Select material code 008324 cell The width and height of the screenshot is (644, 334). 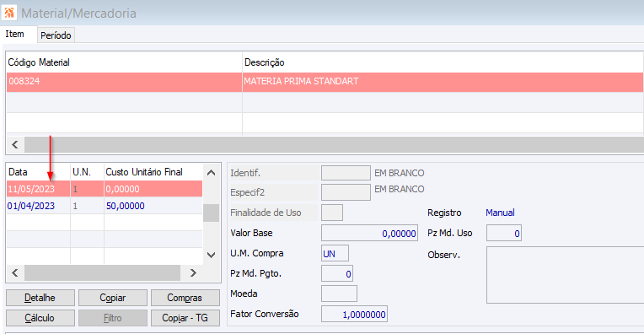[x=124, y=81]
